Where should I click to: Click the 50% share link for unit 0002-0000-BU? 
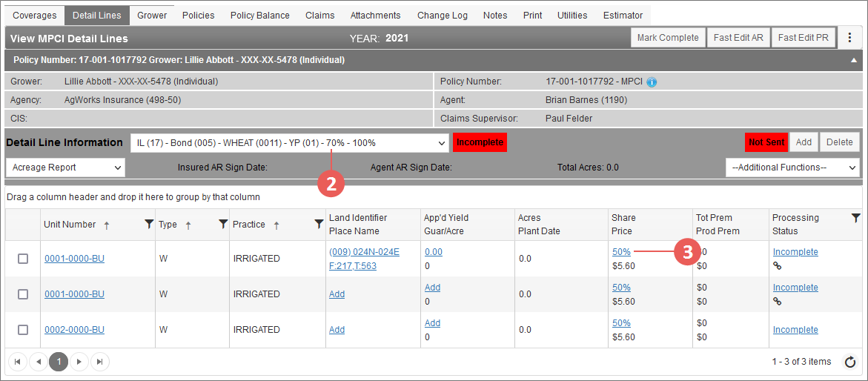(x=621, y=323)
